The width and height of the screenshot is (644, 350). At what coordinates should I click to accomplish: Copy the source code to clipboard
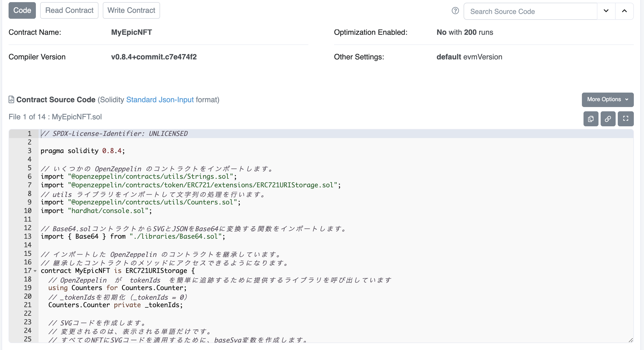(x=591, y=119)
